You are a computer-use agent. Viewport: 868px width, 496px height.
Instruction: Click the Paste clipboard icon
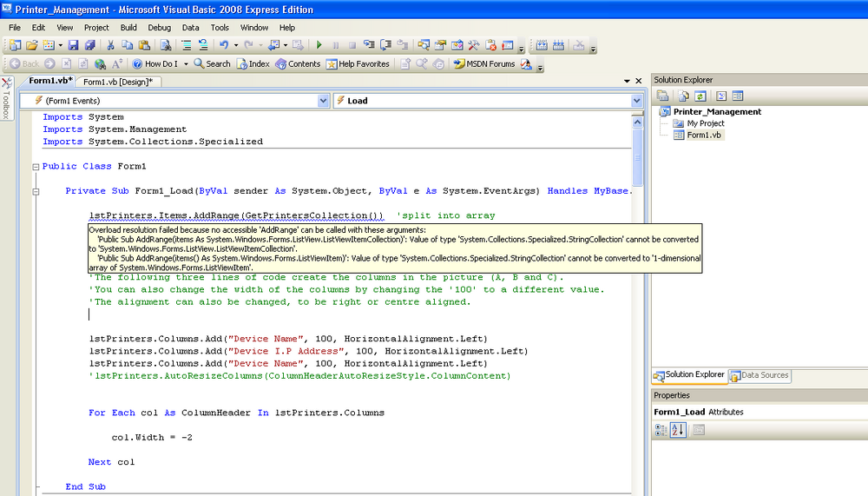pos(144,45)
